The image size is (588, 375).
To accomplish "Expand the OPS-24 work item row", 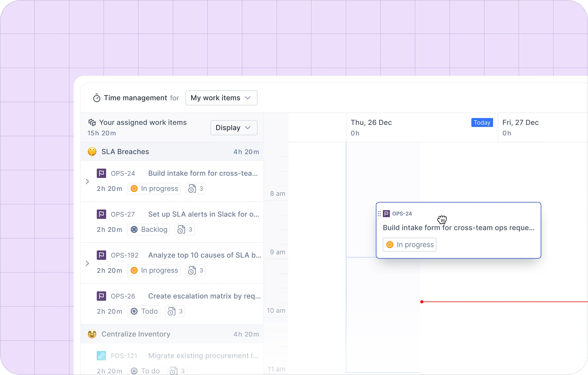I will point(87,181).
